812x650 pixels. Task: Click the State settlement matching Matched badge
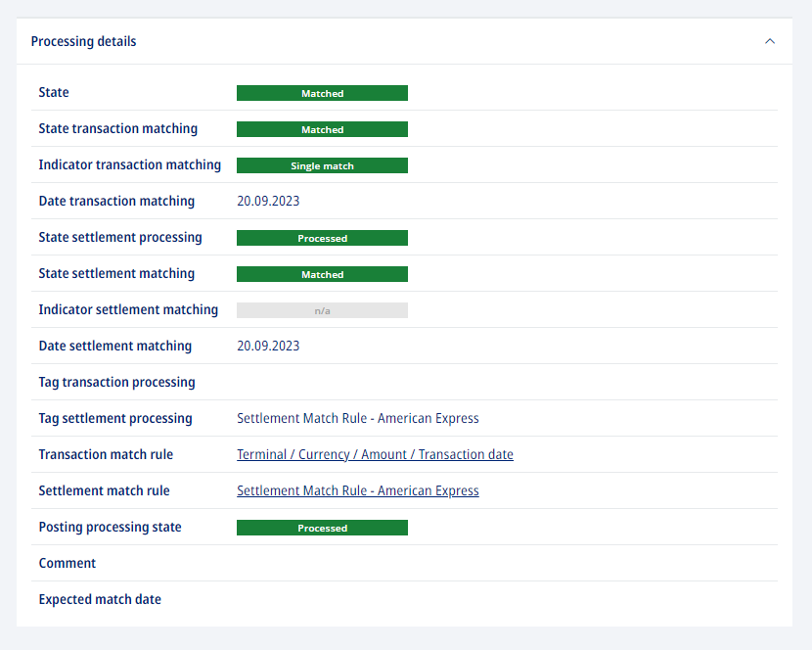point(322,274)
